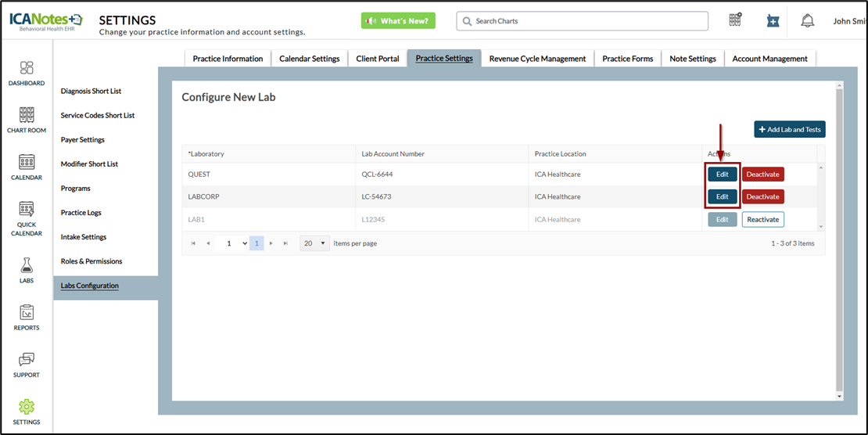Click the Search Charts input field

tap(583, 21)
